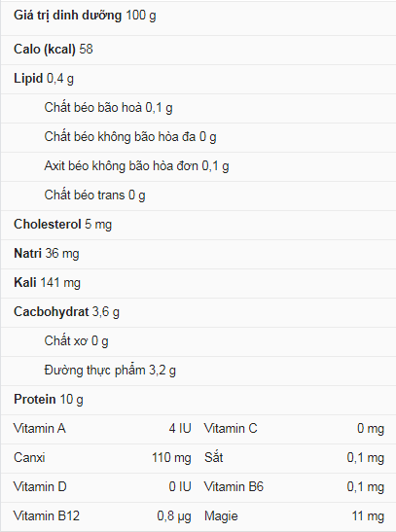Click the Cacbohydrat 3,6 g row
Image resolution: width=396 pixels, height=532 pixels.
198,312
